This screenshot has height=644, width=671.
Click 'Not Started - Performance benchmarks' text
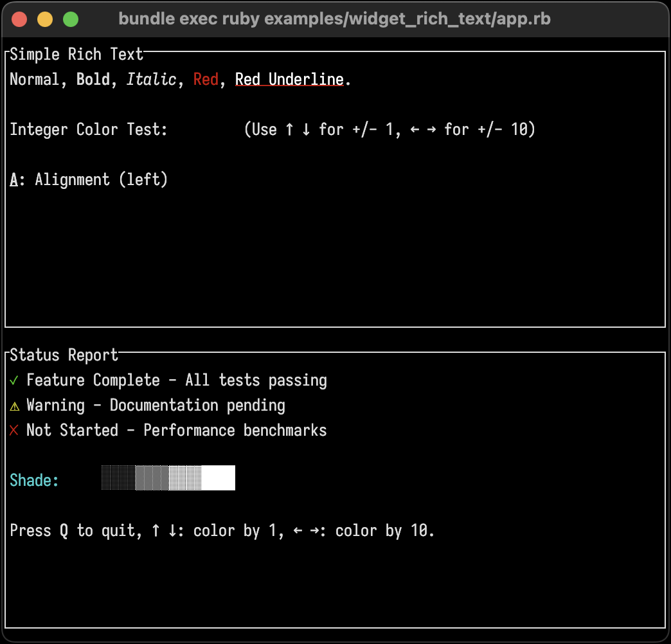click(176, 430)
